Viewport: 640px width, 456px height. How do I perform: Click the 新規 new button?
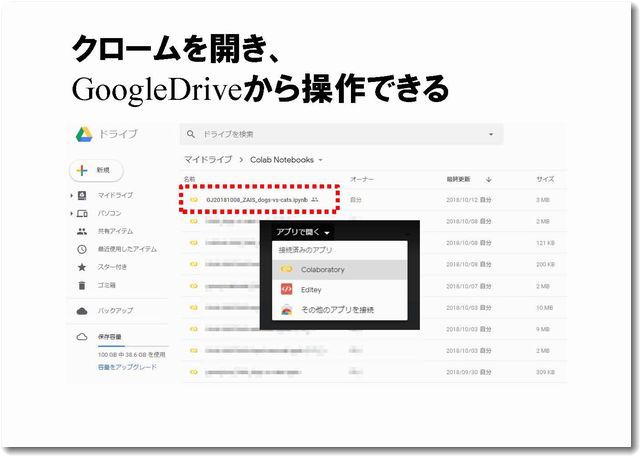click(x=96, y=170)
